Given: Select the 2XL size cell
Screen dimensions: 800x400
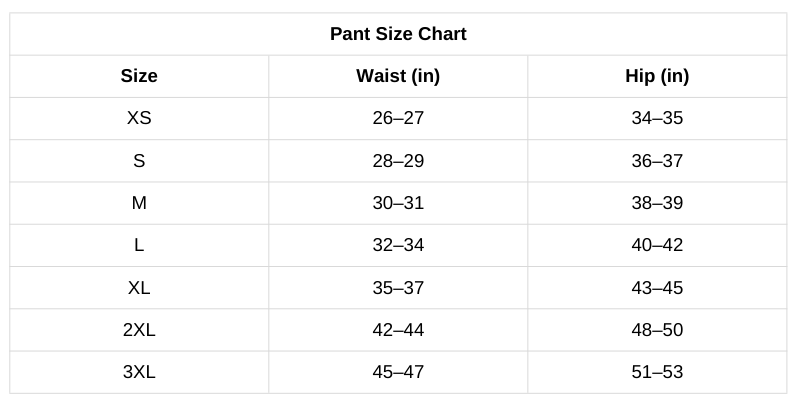Looking at the screenshot, I should [139, 330].
